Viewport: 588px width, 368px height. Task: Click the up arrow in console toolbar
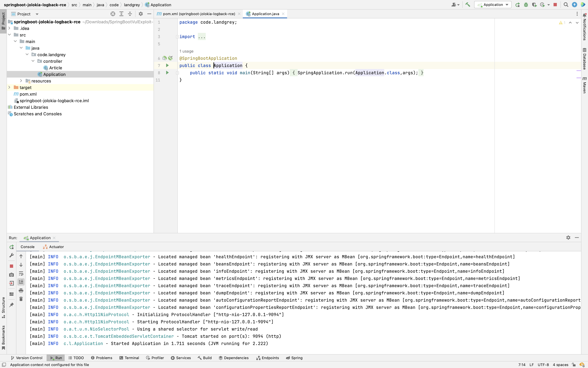(21, 256)
